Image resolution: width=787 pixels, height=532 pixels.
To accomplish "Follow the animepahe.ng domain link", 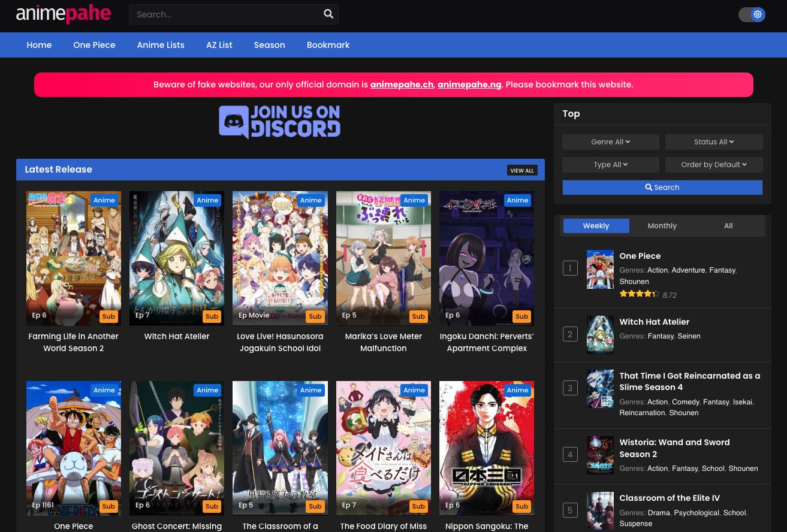I will point(469,84).
